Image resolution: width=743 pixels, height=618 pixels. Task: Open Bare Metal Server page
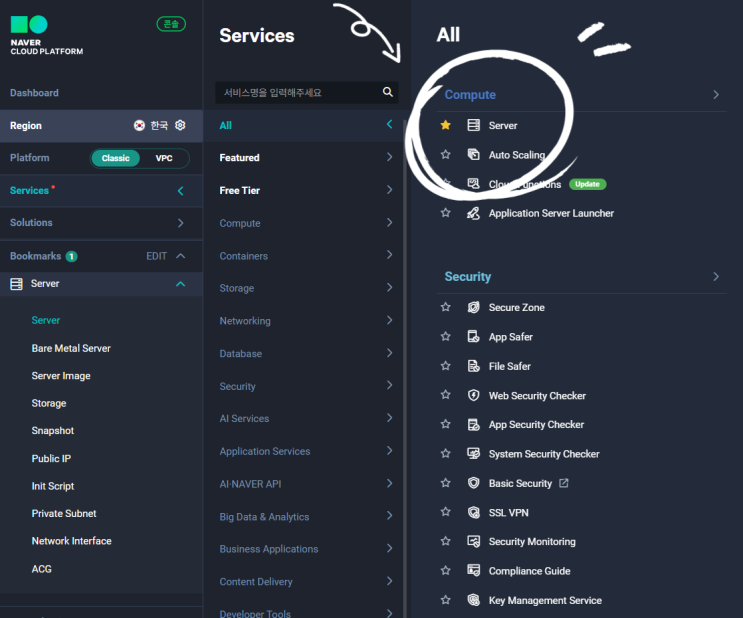(71, 348)
